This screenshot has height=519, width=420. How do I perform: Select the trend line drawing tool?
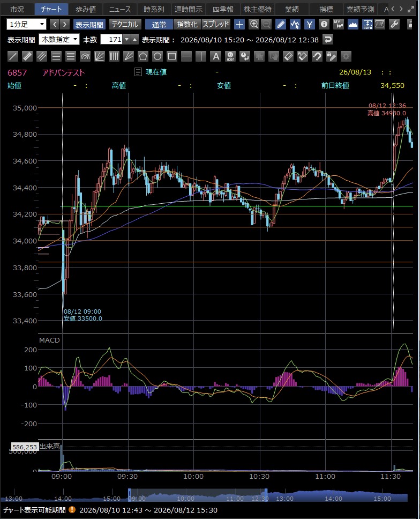(x=12, y=56)
